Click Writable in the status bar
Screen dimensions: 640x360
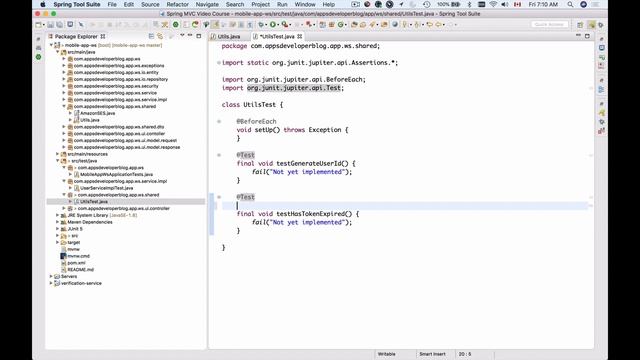coord(387,354)
